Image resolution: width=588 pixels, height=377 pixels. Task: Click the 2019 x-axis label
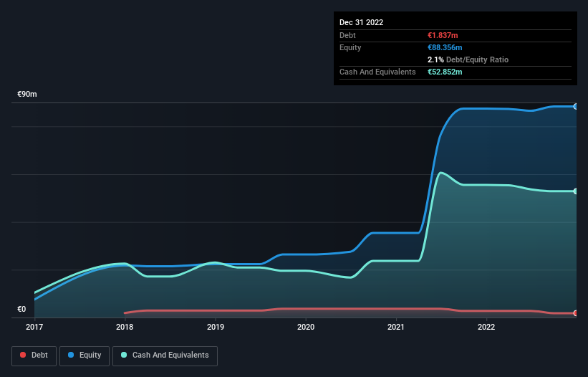click(x=216, y=327)
